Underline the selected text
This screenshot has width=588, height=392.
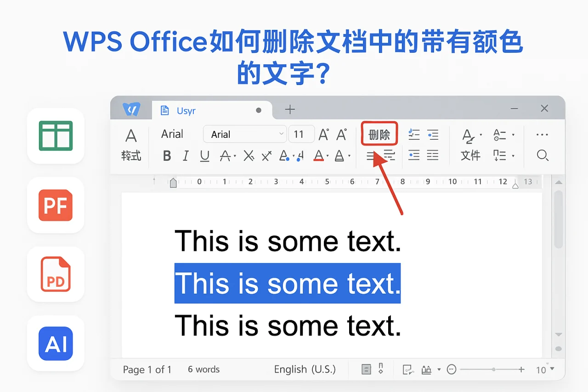204,155
